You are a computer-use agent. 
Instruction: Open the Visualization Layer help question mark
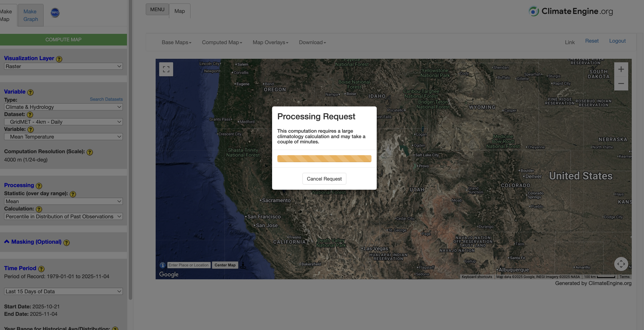[59, 59]
